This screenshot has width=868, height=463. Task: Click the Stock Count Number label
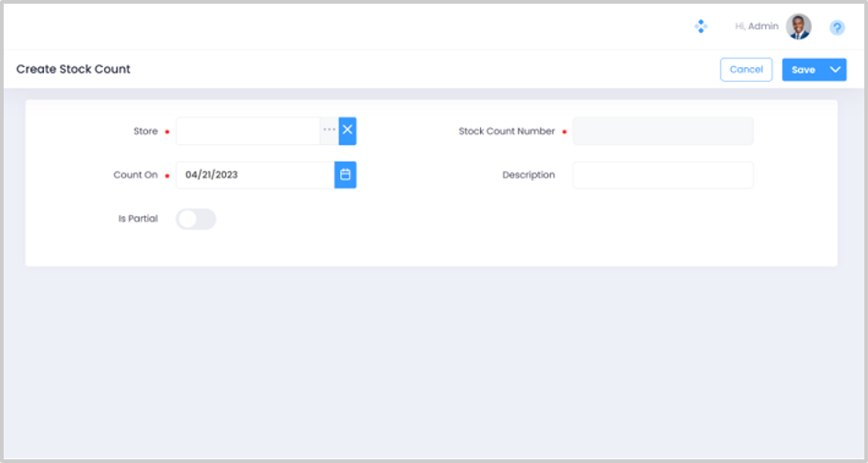tap(507, 131)
